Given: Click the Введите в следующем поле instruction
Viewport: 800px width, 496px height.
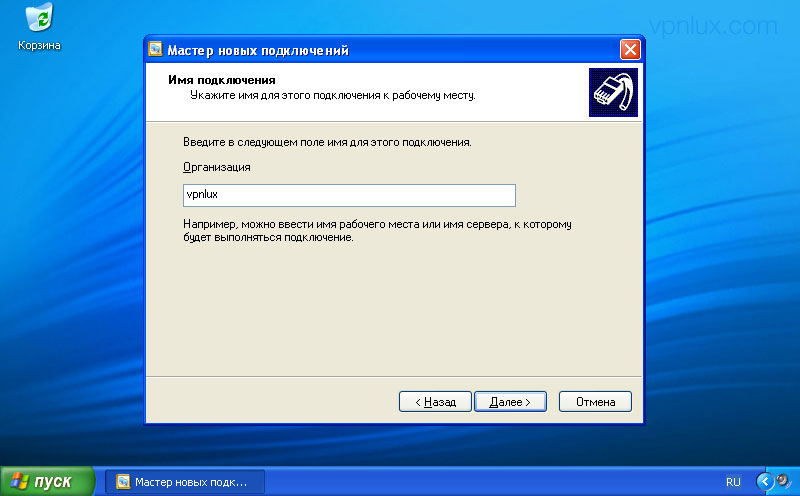Looking at the screenshot, I should click(327, 142).
